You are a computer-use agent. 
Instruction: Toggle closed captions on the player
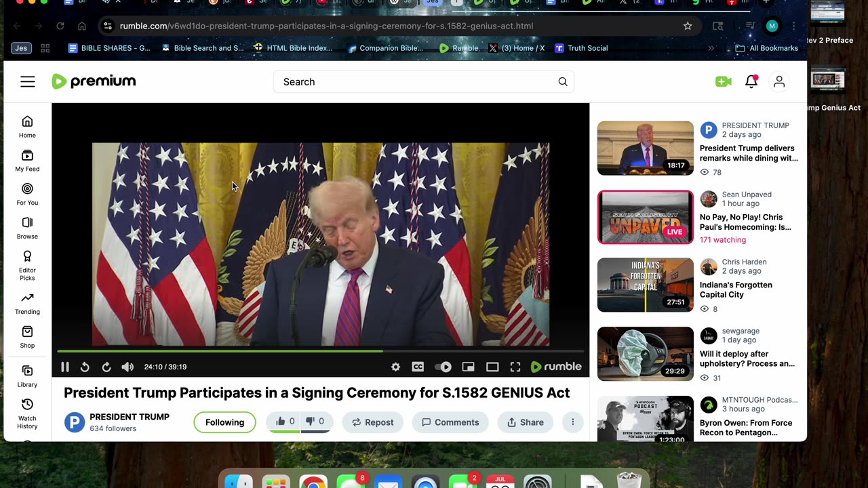(418, 367)
